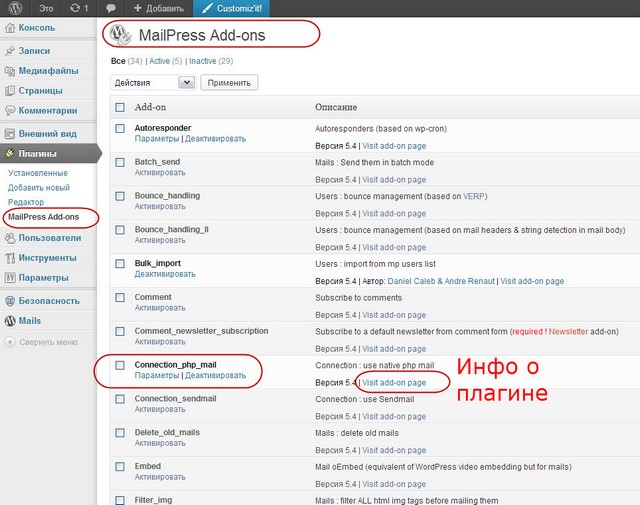Click the Инструменты tools icon
This screenshot has height=505, width=640.
pos(10,258)
